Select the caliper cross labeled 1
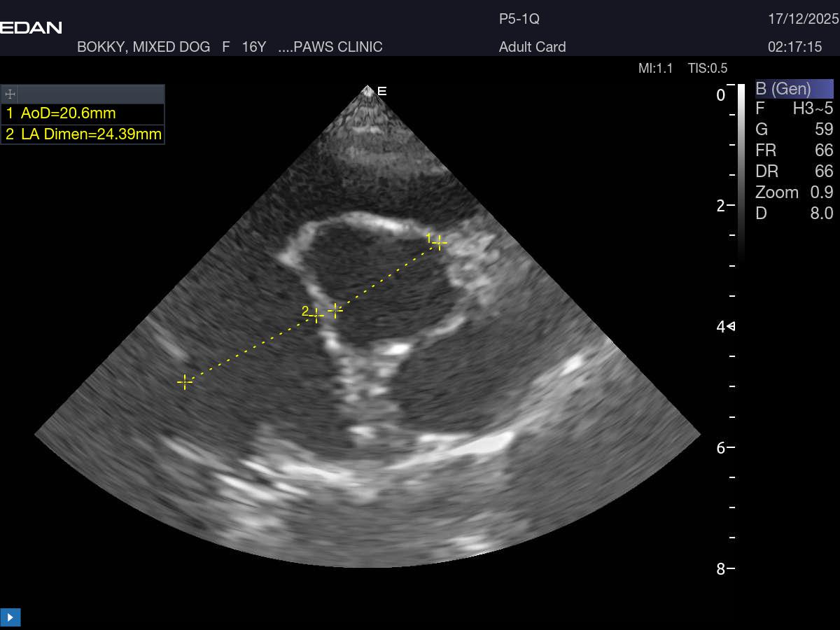 point(439,243)
